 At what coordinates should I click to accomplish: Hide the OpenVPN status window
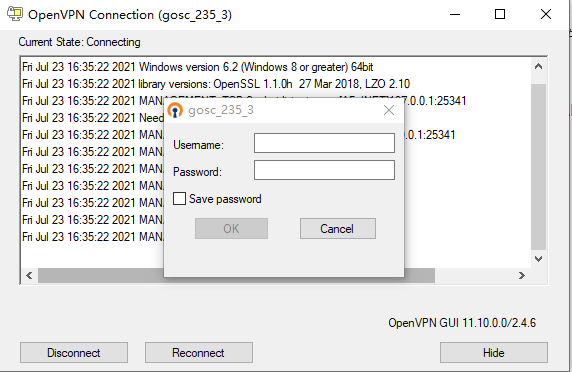coord(494,353)
